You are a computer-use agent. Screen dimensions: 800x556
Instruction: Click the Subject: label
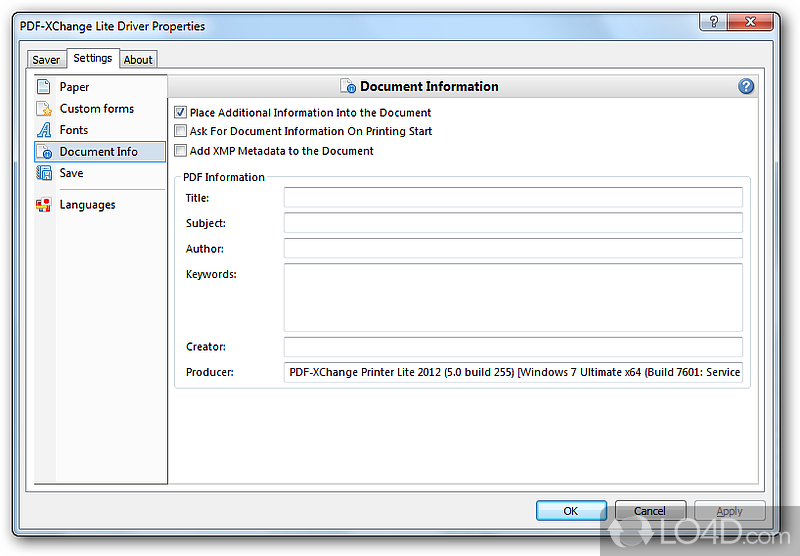click(206, 223)
